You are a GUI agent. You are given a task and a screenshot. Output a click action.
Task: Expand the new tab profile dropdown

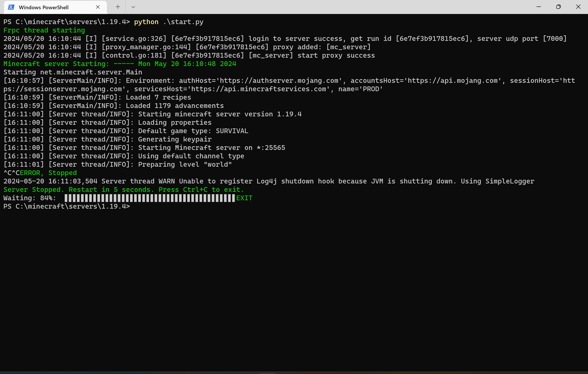(x=133, y=7)
